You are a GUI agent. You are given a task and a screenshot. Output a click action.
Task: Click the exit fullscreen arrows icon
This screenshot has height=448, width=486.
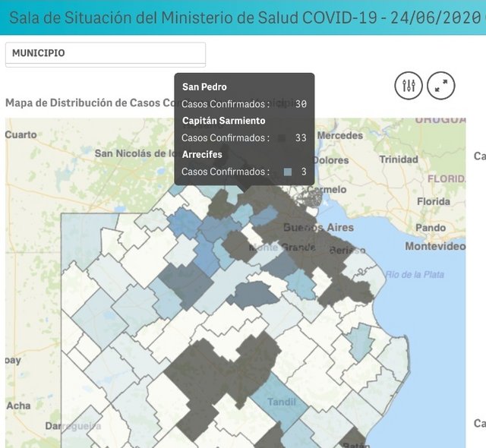(440, 85)
